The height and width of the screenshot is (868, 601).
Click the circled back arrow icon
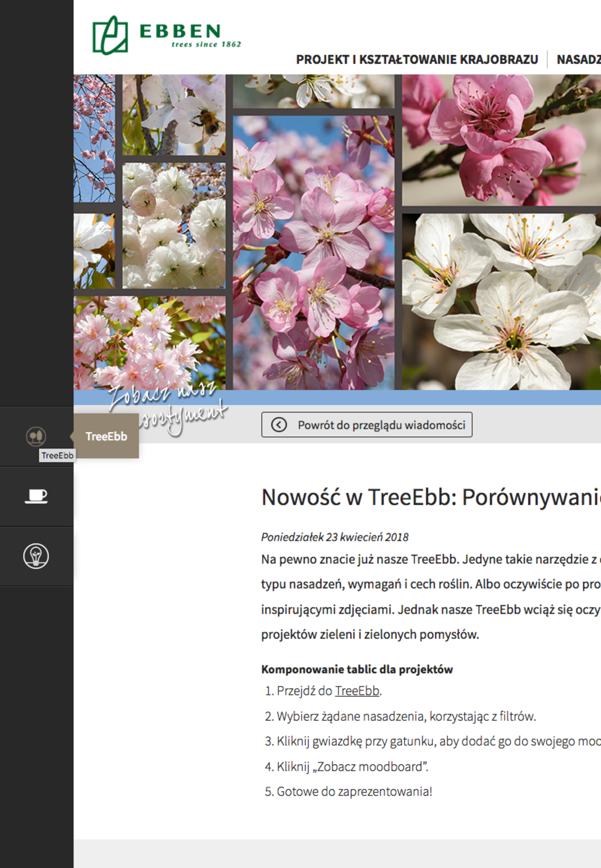[x=279, y=425]
